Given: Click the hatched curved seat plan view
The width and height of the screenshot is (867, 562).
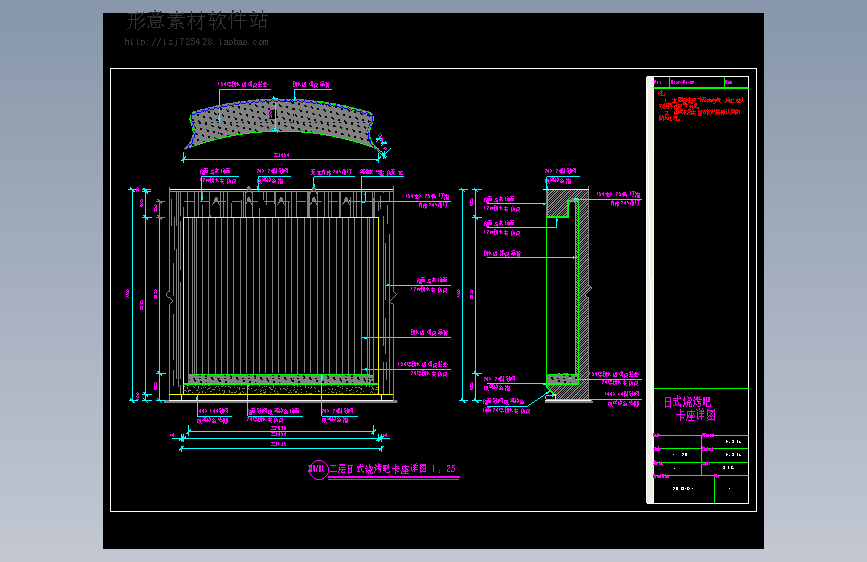Looking at the screenshot, I should click(280, 123).
